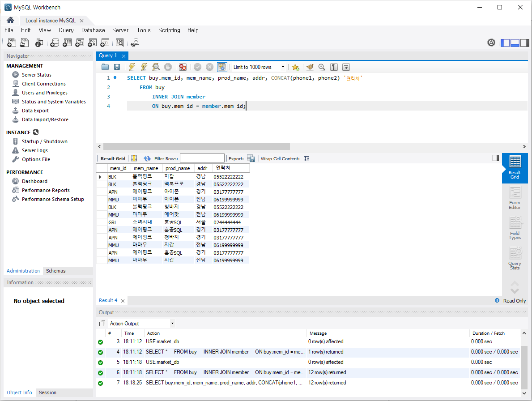Click the editor horizontal scrollbar thumb

click(x=196, y=146)
